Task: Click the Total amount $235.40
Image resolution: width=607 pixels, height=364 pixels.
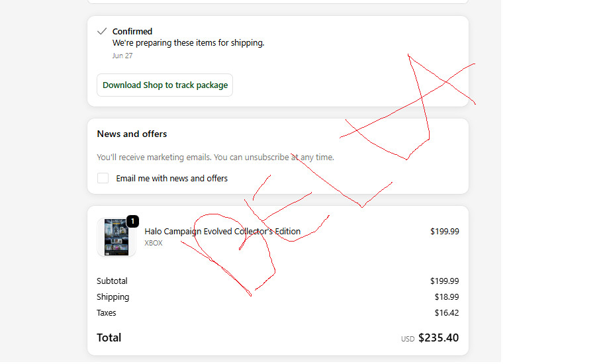Action: [438, 338]
